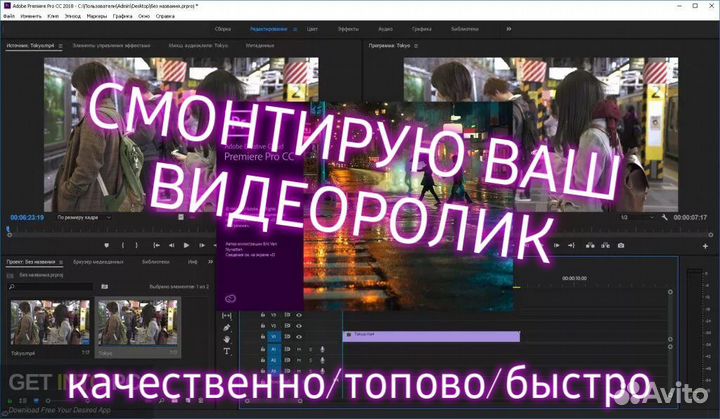Image resolution: width=720 pixels, height=419 pixels.
Task: Switch to the Эффекты workspace
Action: (x=348, y=29)
